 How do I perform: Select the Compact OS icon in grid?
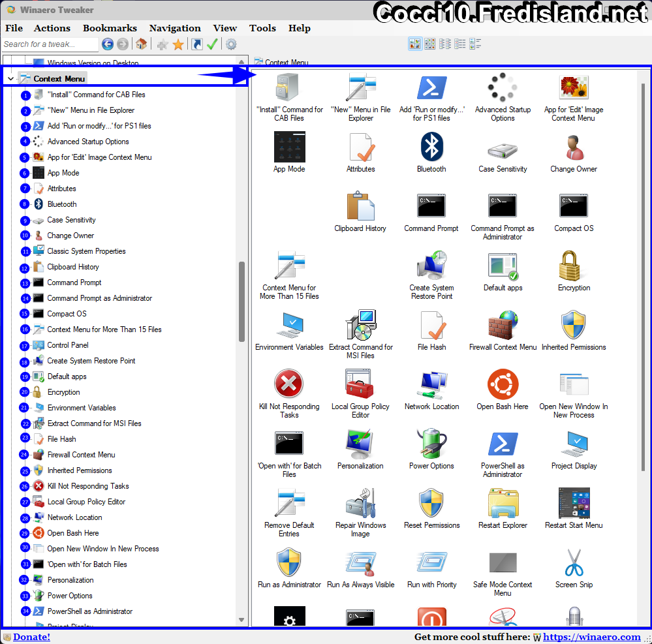pos(574,206)
